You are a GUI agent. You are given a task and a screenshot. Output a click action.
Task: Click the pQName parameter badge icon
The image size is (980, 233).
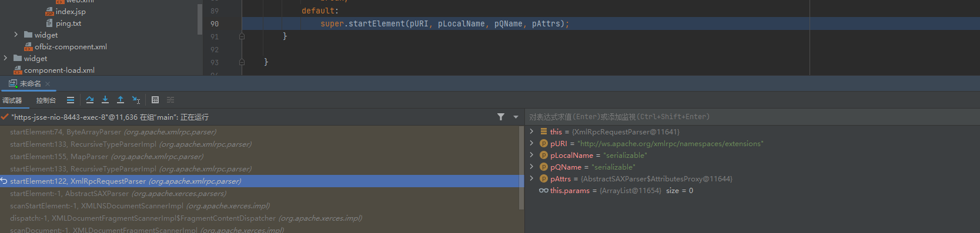point(544,167)
